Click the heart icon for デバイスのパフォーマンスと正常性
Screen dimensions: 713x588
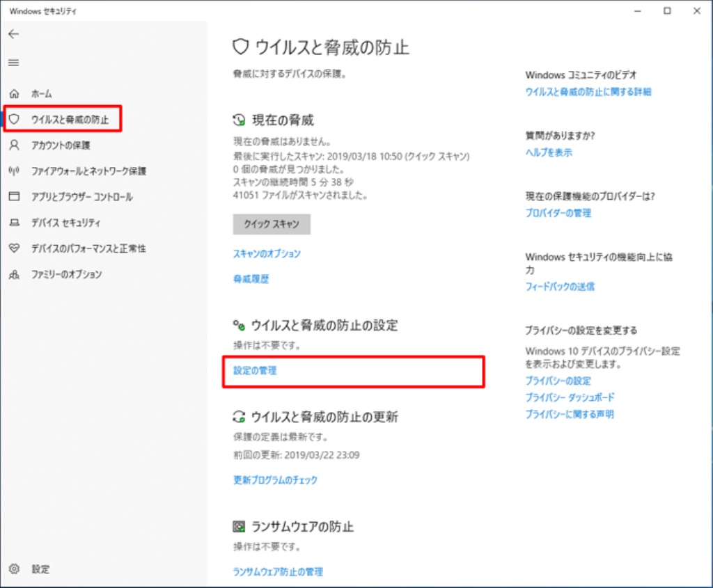[x=14, y=248]
